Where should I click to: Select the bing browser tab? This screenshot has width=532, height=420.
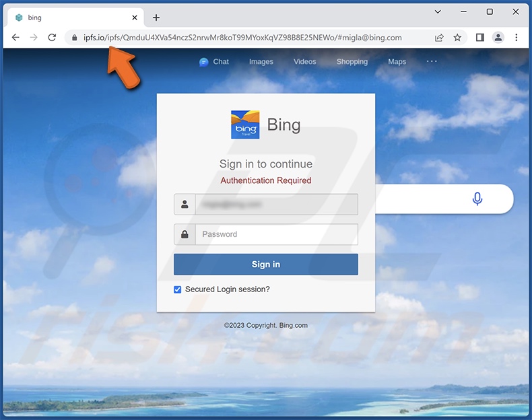75,17
